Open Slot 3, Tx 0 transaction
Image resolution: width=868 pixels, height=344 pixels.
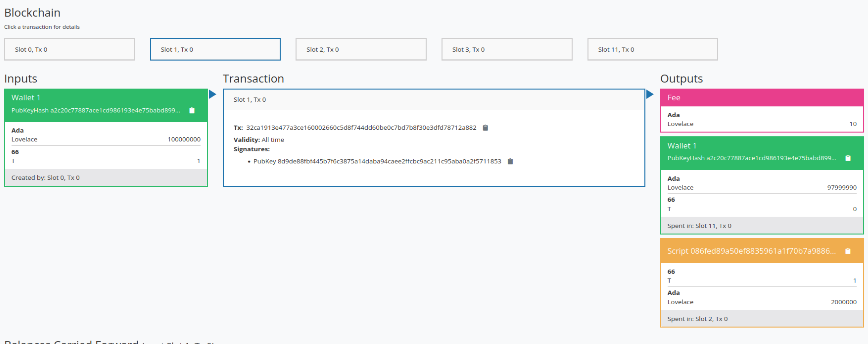click(507, 50)
